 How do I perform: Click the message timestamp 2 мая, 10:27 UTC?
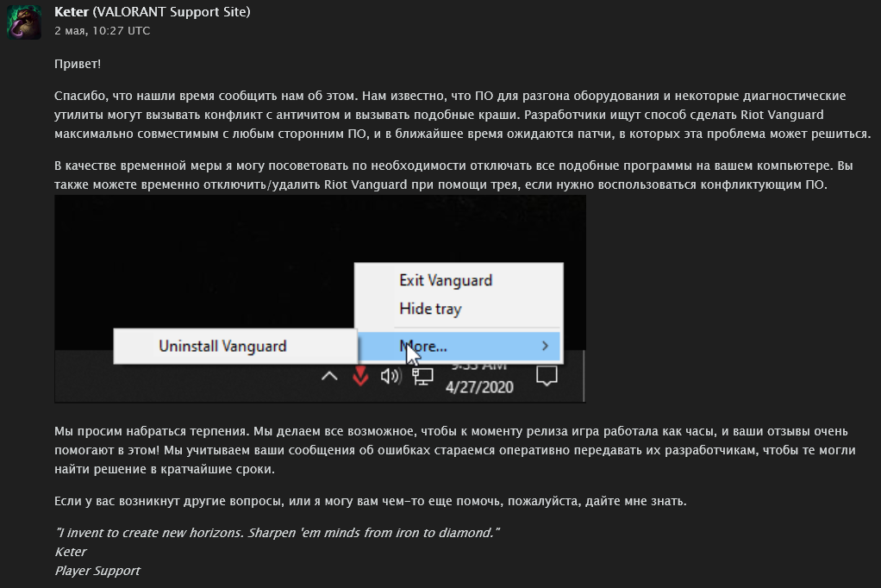click(x=103, y=31)
